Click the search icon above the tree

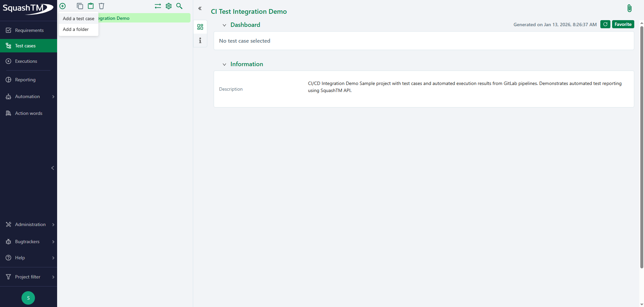pos(179,6)
